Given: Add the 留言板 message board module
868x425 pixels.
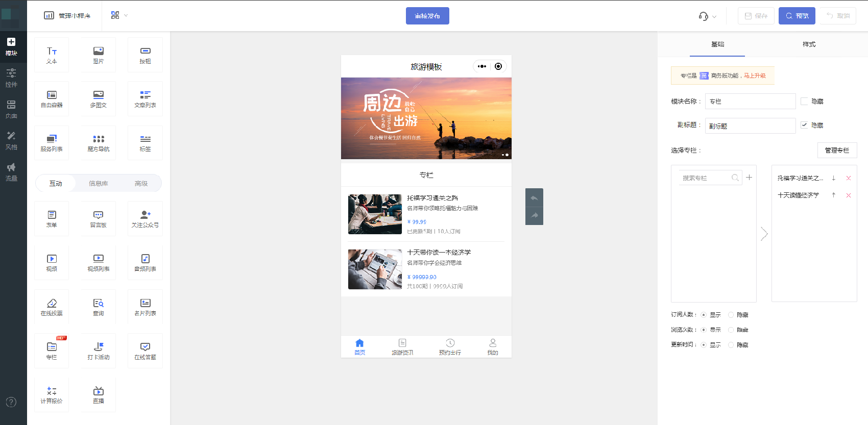Looking at the screenshot, I should click(x=99, y=219).
